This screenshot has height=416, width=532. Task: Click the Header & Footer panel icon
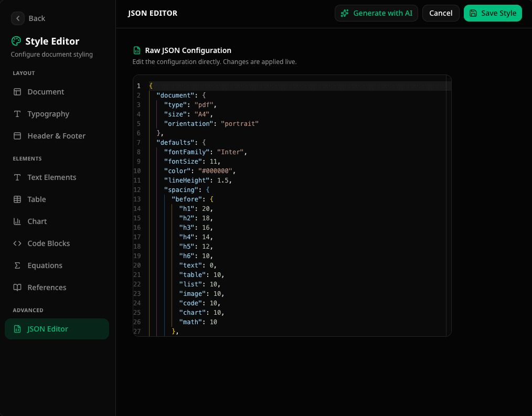point(17,136)
